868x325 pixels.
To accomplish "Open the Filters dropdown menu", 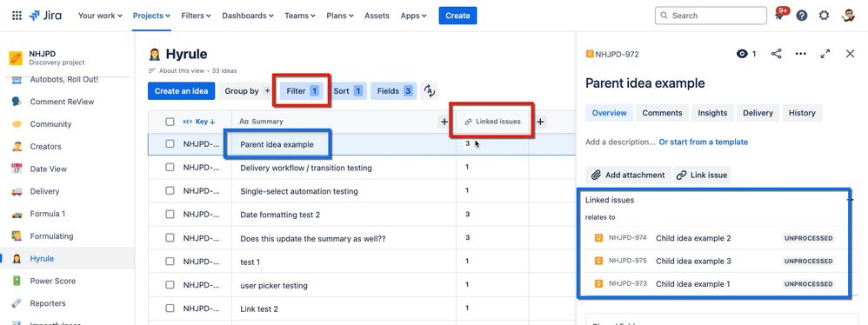I will [196, 16].
